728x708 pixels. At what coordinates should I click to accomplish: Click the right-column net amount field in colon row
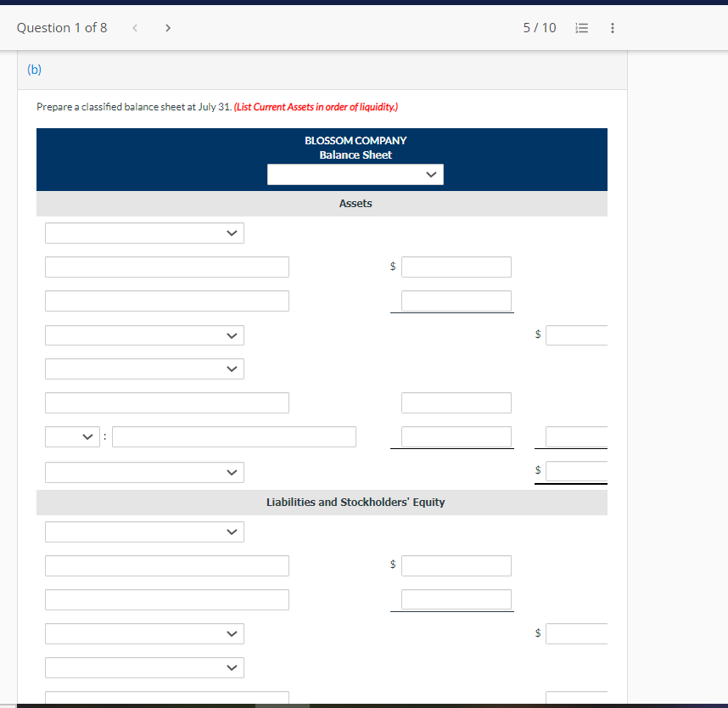pos(577,436)
